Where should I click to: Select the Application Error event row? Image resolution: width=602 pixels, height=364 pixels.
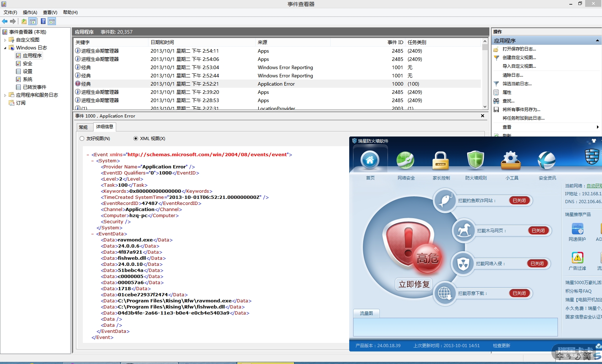(x=276, y=84)
